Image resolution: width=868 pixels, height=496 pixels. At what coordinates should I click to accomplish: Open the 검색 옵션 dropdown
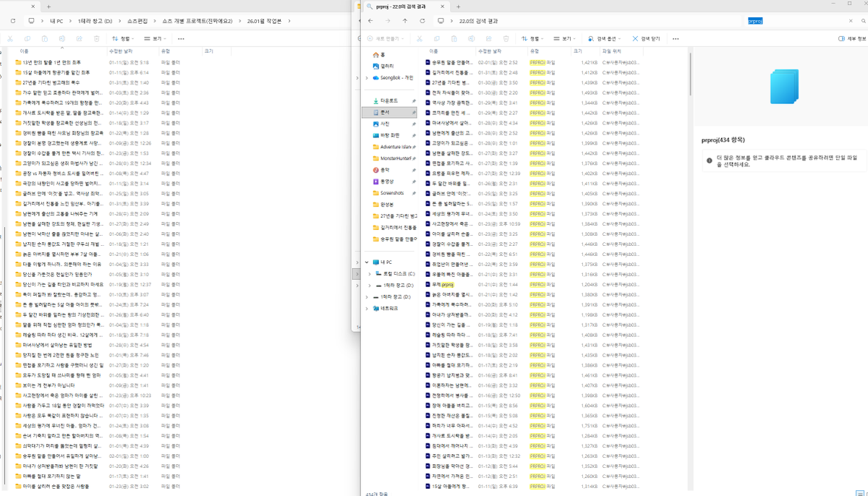point(606,38)
